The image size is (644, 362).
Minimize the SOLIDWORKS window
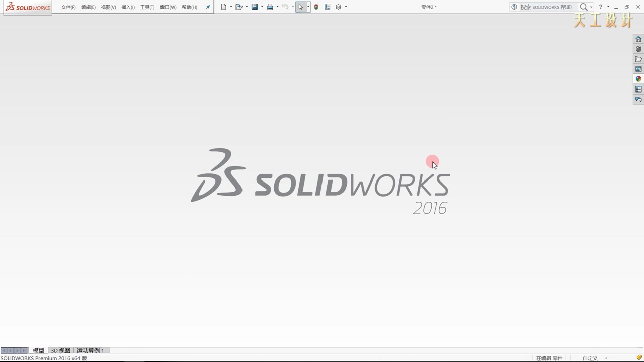[x=616, y=7]
